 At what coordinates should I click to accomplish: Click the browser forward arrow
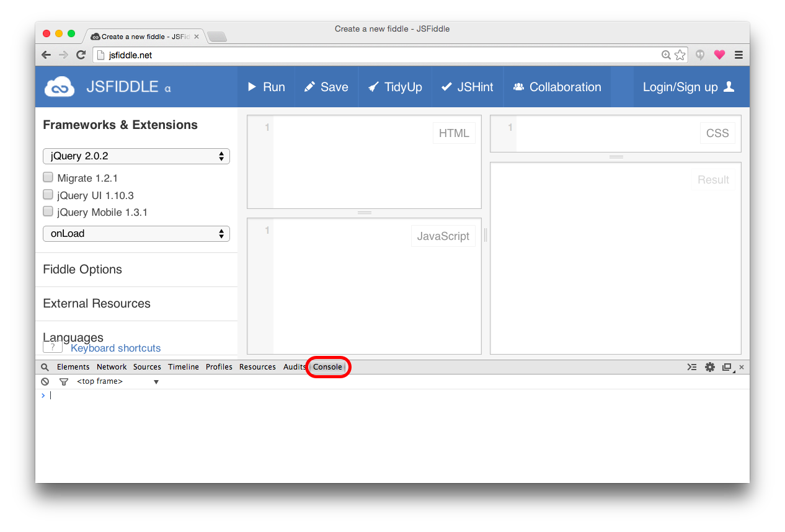pos(63,55)
